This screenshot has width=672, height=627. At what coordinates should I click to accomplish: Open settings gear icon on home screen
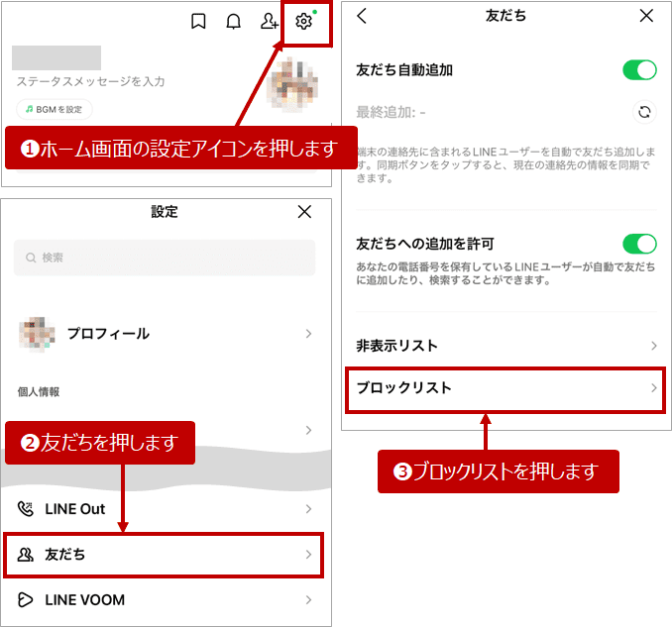click(304, 21)
